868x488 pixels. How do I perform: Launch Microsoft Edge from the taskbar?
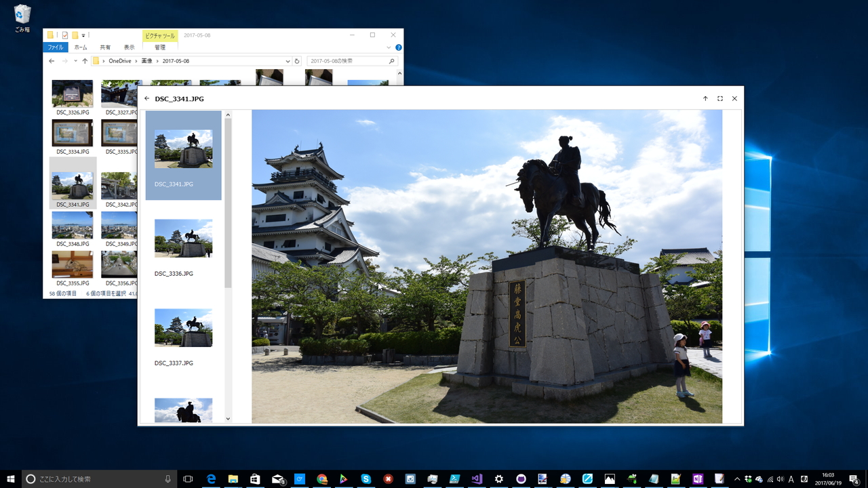pyautogui.click(x=211, y=479)
